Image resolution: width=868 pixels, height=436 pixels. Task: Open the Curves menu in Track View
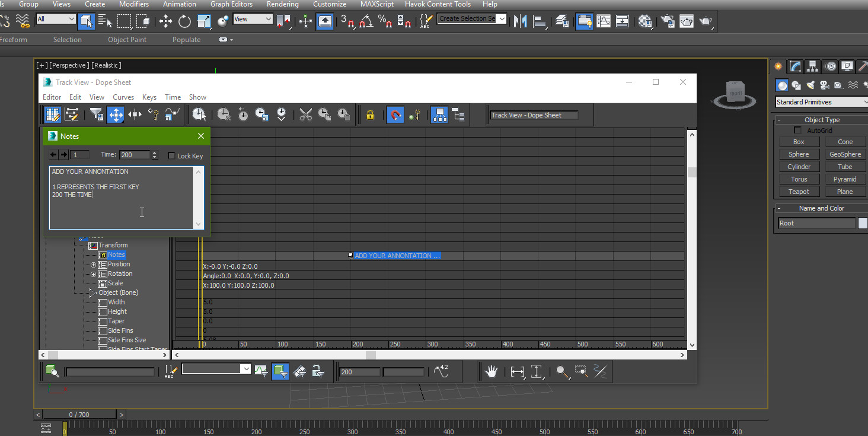pyautogui.click(x=123, y=97)
